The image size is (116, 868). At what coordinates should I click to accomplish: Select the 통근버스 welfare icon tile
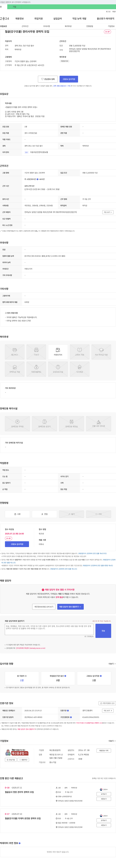[14, 352]
